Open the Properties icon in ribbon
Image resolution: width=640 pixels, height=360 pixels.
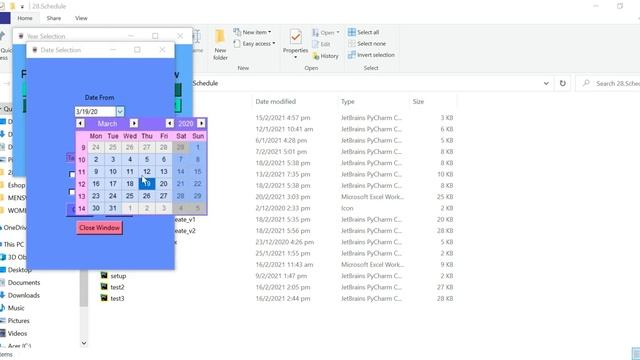point(295,37)
